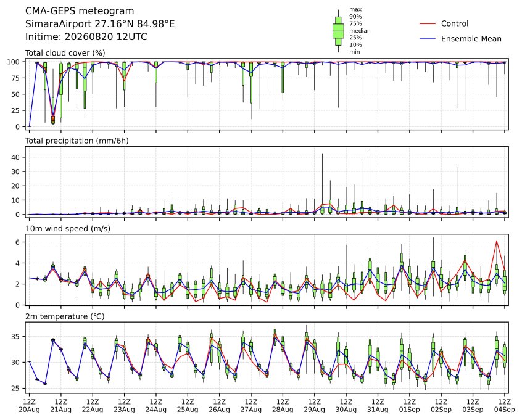Click the median label in the legend

pos(360,31)
